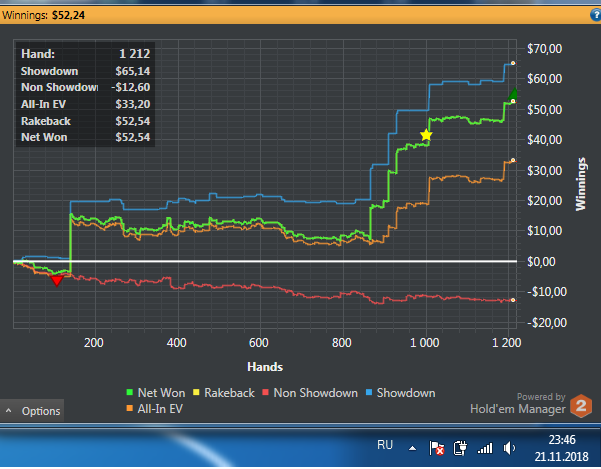Click the Rakeback legend label
The image size is (601, 469).
click(x=229, y=393)
